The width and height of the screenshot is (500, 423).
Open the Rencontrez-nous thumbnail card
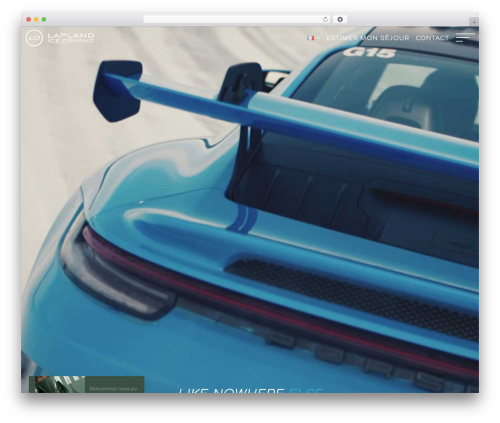click(x=87, y=384)
